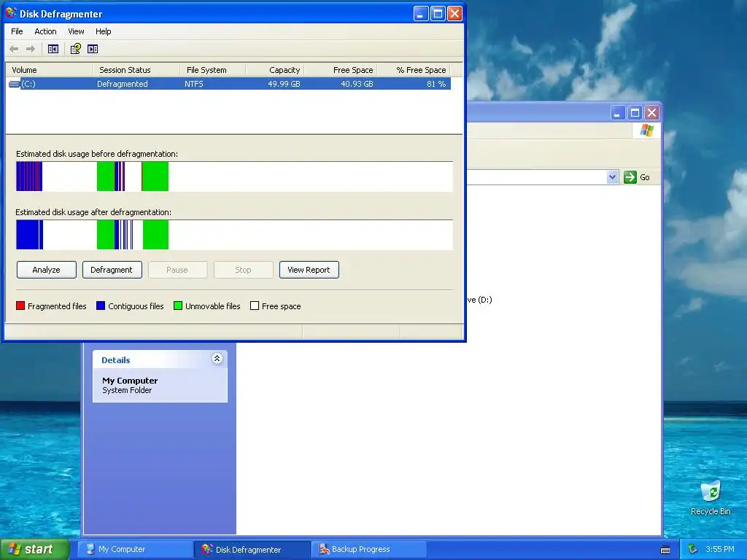
Task: Minimize the Disk Defragmenter window
Action: (420, 13)
